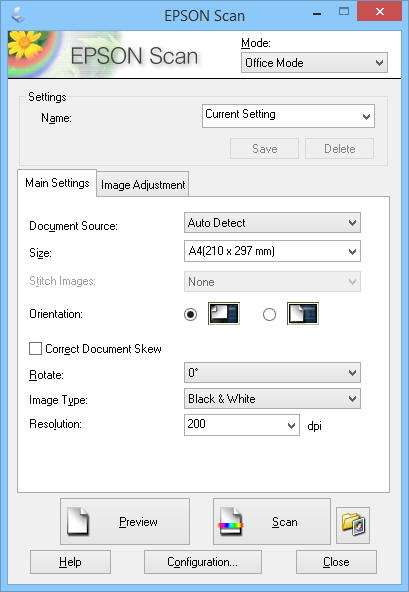
Task: Click the red window close X button
Action: pos(380,12)
